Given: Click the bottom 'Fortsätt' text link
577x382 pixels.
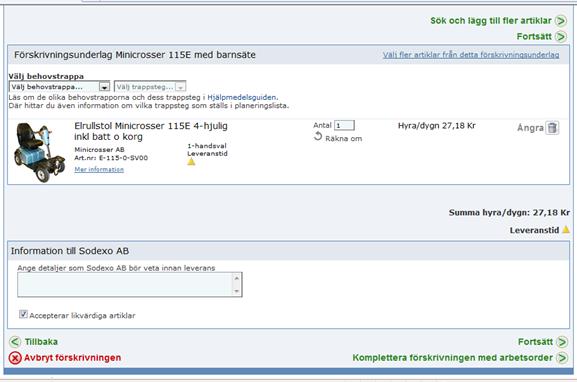Looking at the screenshot, I should pos(535,342).
